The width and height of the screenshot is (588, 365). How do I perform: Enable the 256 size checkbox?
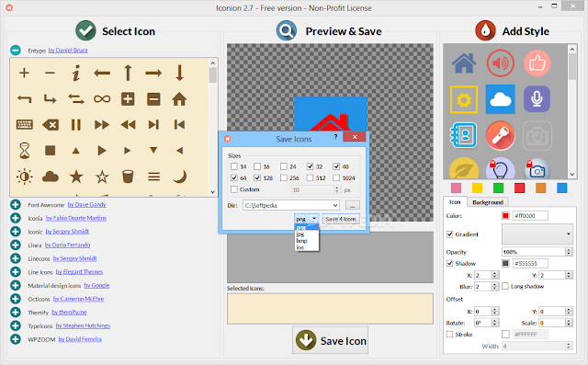pos(284,177)
